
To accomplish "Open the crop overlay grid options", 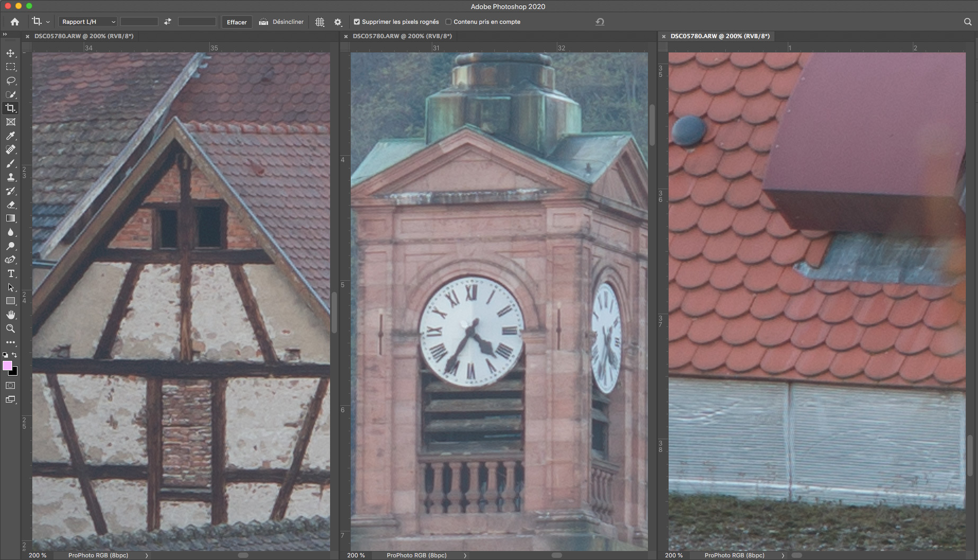I will [x=320, y=22].
